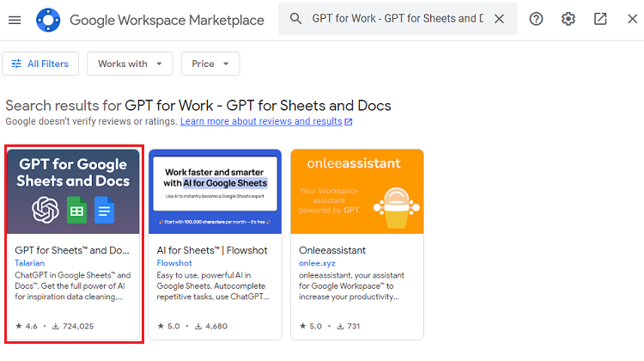Click the GPT for Sheets and Do... title
The width and height of the screenshot is (644, 361).
[x=72, y=250]
